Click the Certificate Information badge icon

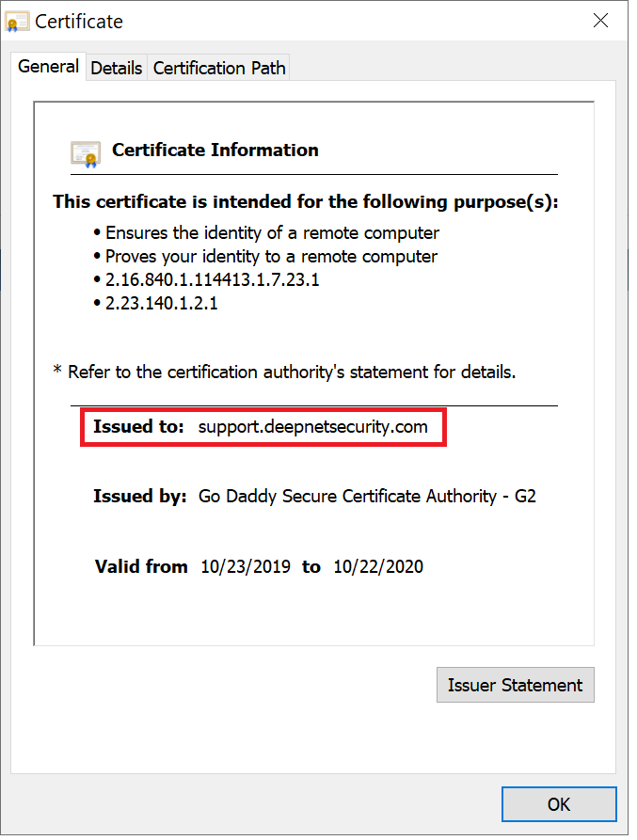pyautogui.click(x=86, y=152)
